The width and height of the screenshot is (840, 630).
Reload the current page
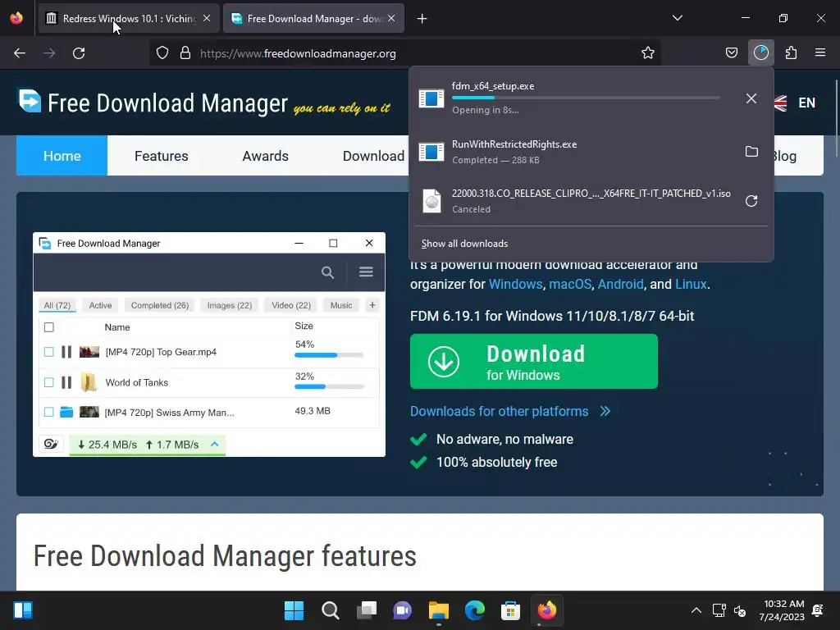(x=79, y=53)
